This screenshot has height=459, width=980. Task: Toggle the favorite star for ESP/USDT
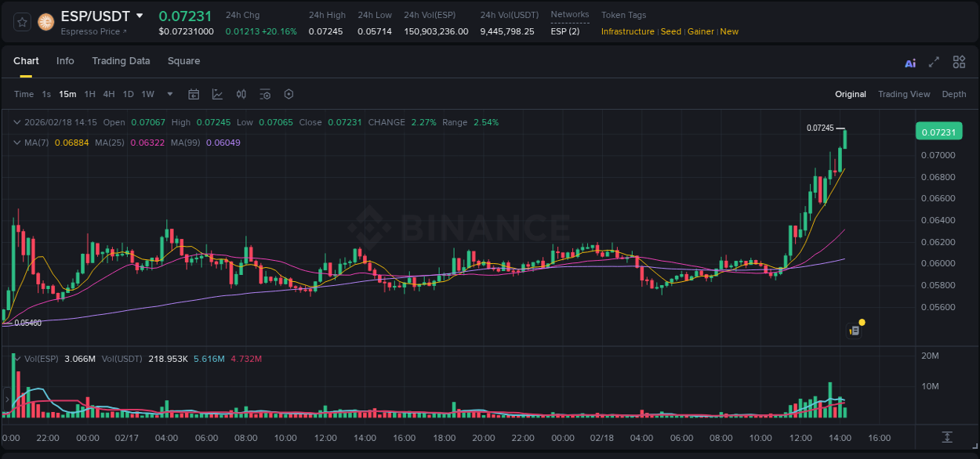tap(22, 22)
